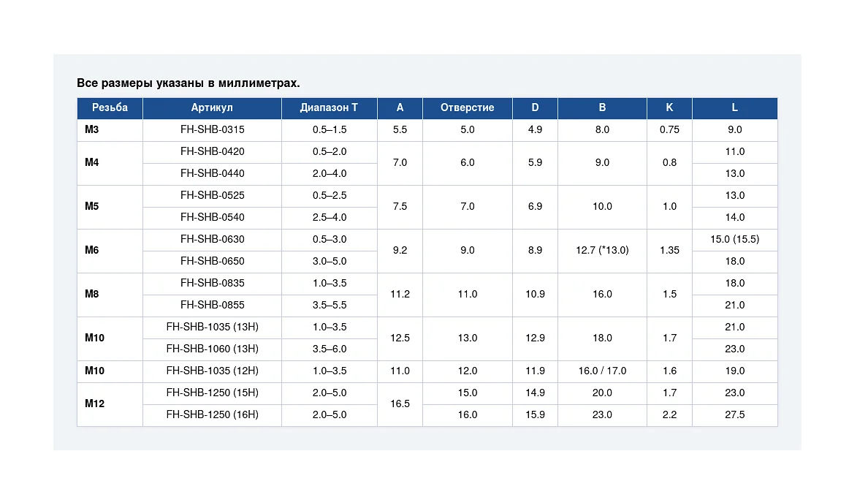Select the Диапазон T header cell
The height and width of the screenshot is (500, 868).
[330, 108]
